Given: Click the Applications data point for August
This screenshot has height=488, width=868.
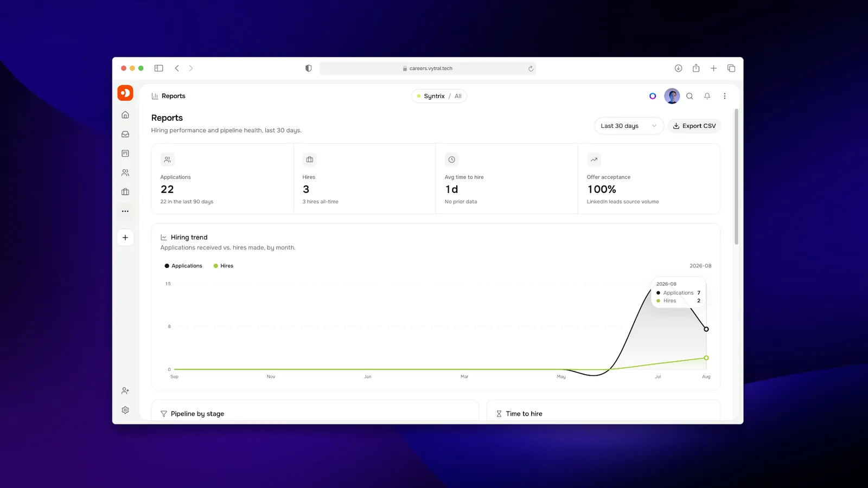Looking at the screenshot, I should (x=706, y=329).
